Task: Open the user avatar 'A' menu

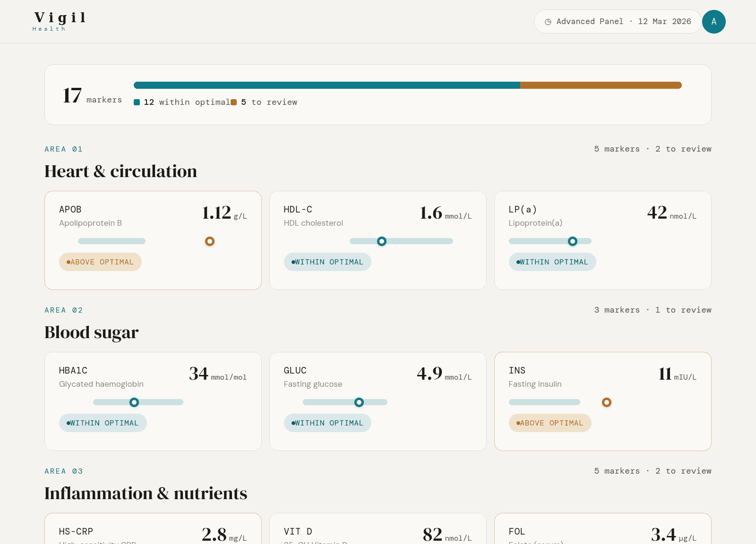Action: coord(713,22)
